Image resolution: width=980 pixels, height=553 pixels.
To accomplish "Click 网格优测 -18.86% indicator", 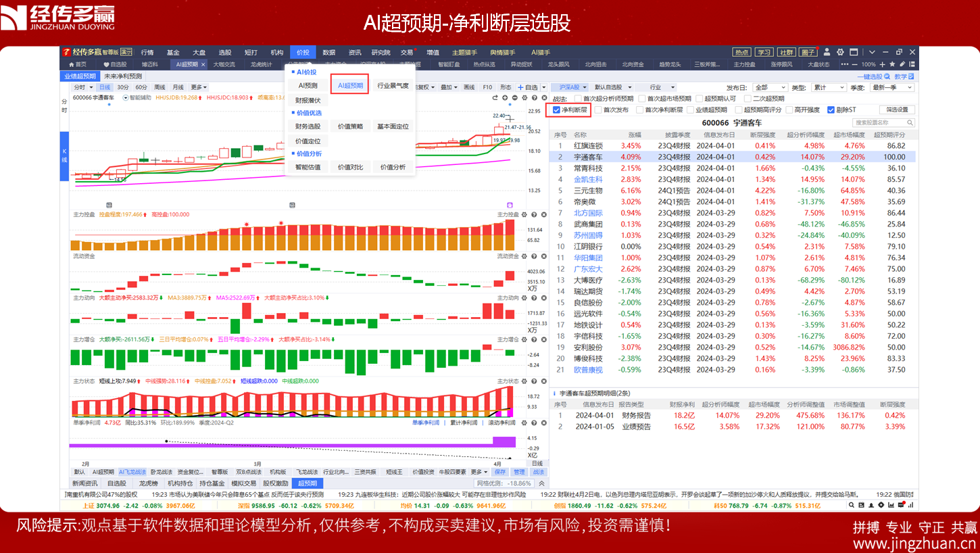I will [x=504, y=483].
